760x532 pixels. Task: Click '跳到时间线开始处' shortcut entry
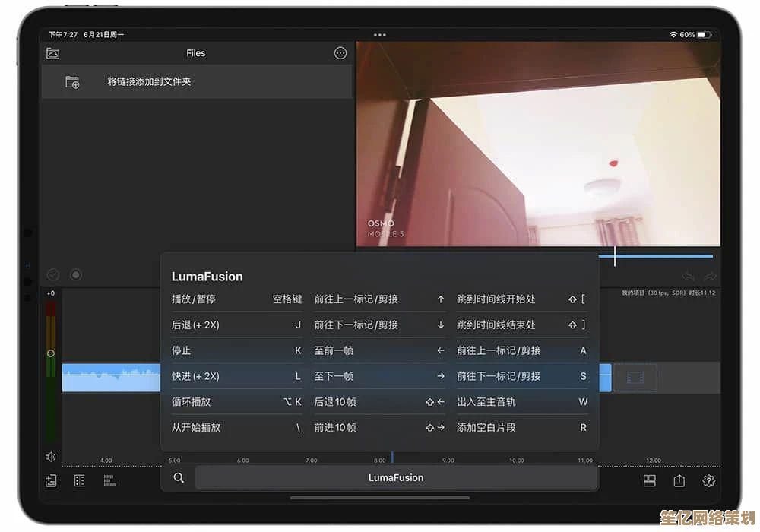click(522, 299)
